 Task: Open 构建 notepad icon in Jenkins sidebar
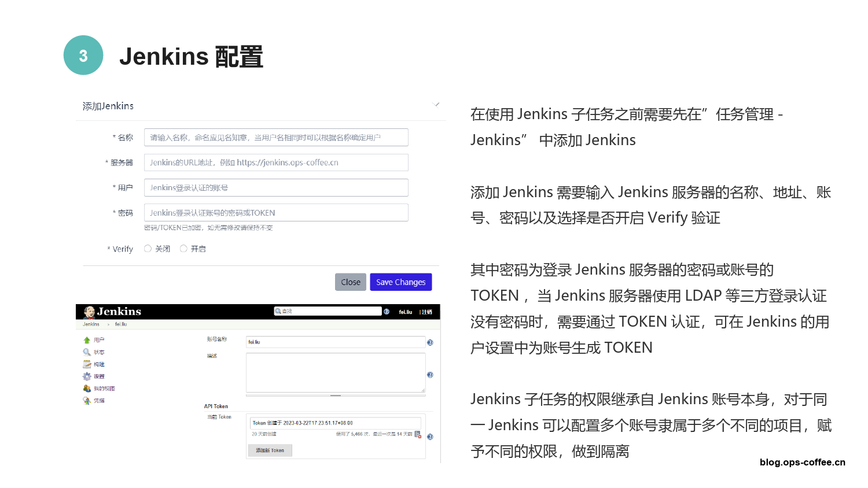tap(87, 364)
